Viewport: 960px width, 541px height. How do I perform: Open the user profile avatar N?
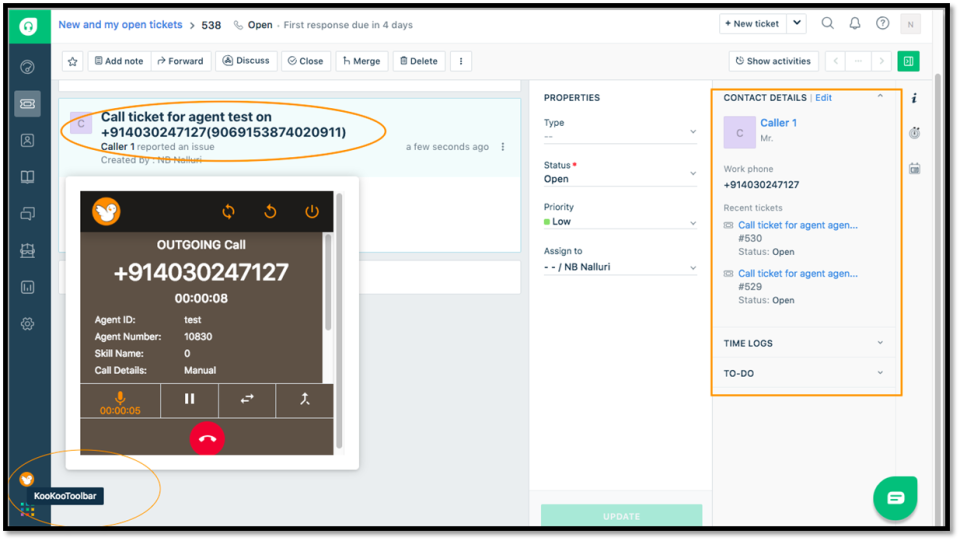(910, 24)
